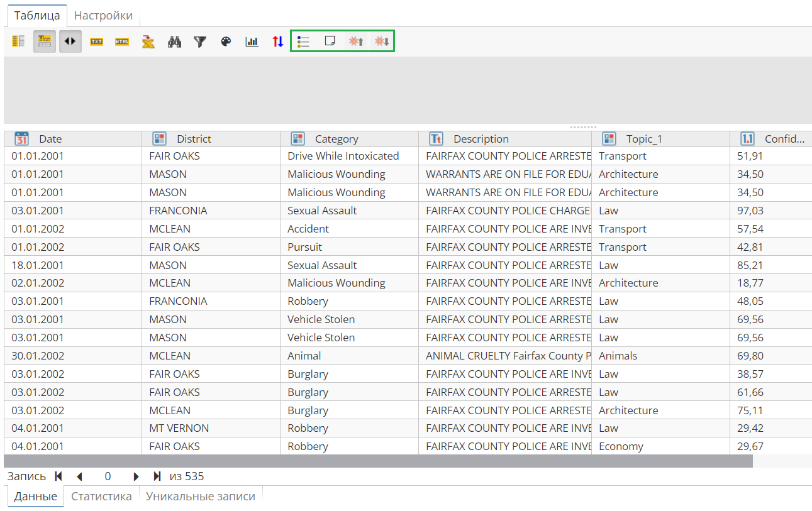Select the confidence value 48,05
This screenshot has width=812, height=511.
771,301
